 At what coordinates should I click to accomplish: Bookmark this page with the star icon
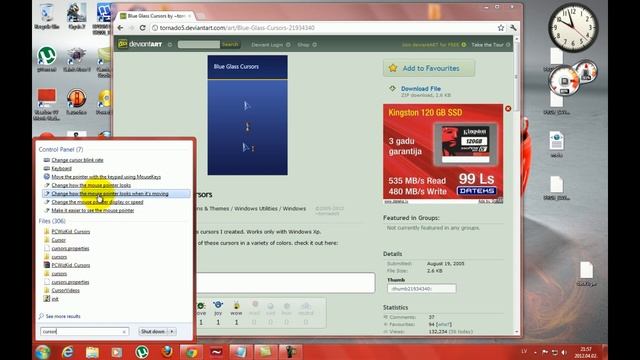[501, 28]
